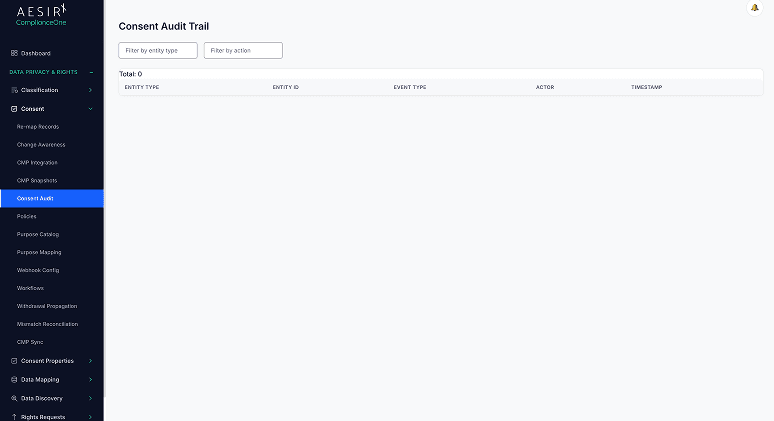This screenshot has height=421, width=774.
Task: Click the Data Mapping icon
Action: (13, 379)
